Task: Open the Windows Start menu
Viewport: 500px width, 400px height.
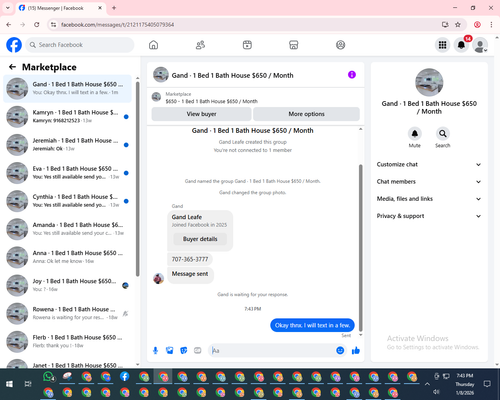Action: tap(9, 384)
